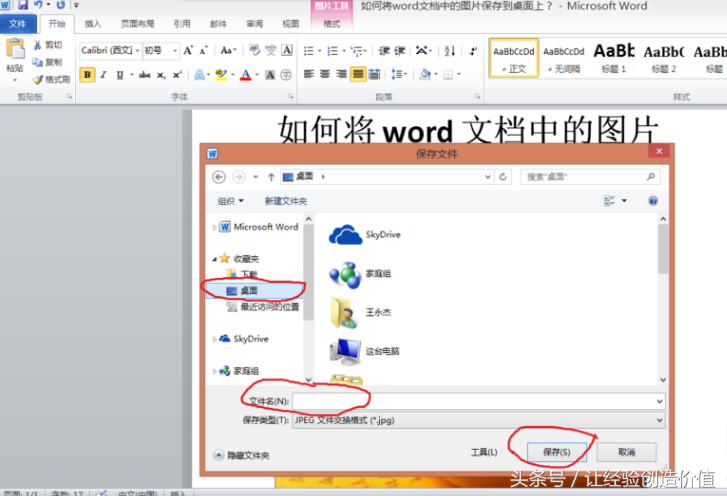Click the Cut (剪切) scissors icon

tap(37, 45)
